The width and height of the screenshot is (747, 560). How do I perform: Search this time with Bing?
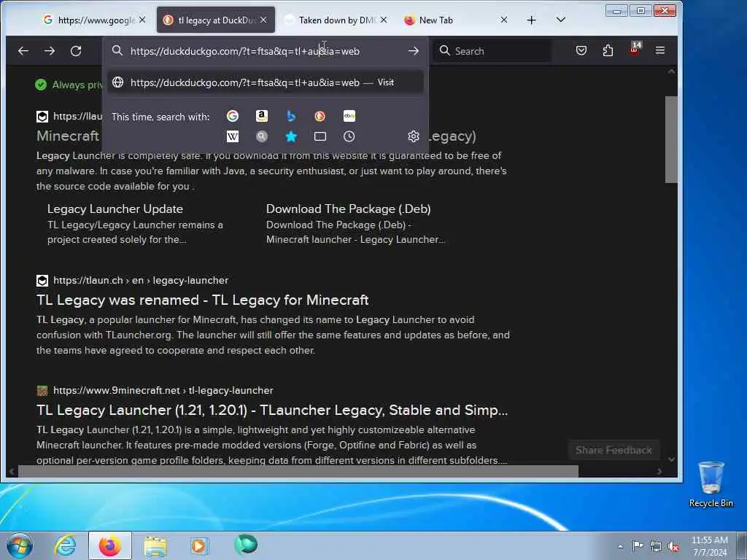click(x=290, y=116)
